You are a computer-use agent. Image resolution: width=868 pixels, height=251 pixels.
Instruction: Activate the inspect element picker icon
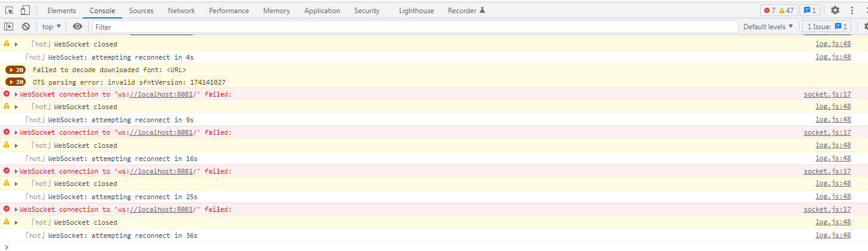[9, 10]
